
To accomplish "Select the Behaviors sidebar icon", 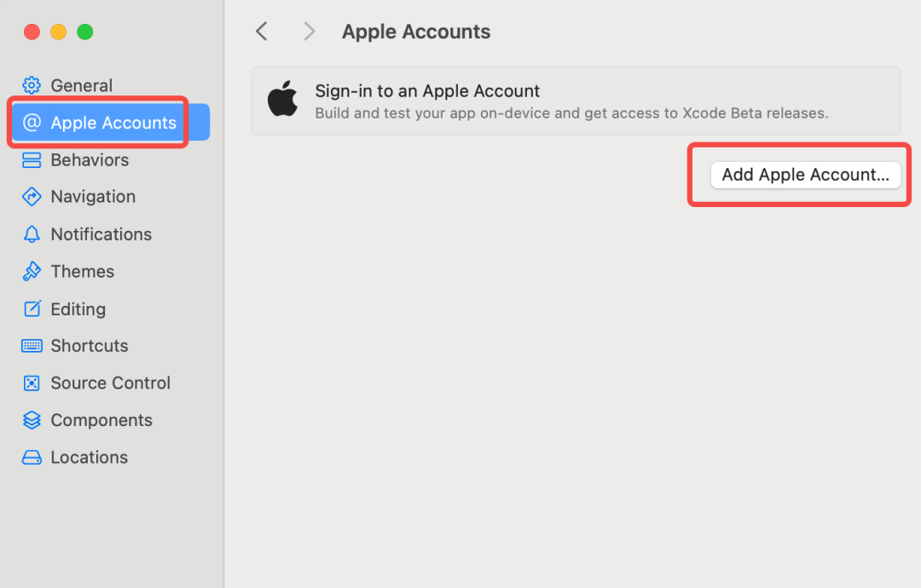I will 32,160.
